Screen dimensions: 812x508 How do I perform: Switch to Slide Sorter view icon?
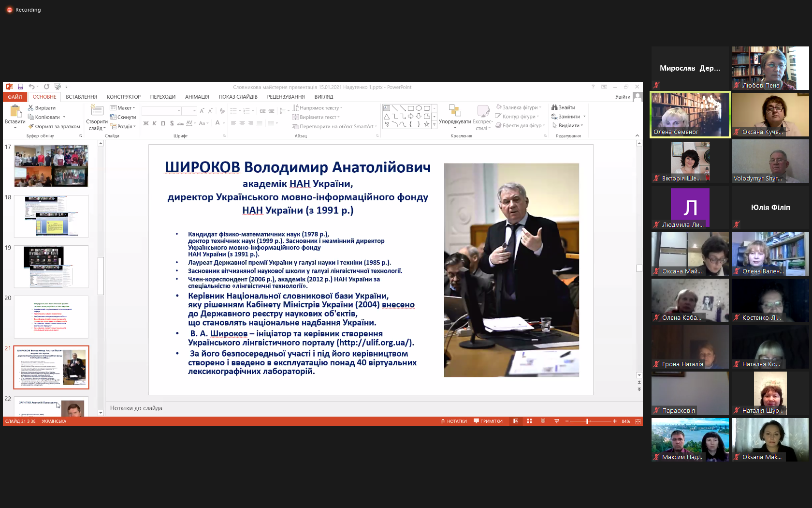(529, 421)
